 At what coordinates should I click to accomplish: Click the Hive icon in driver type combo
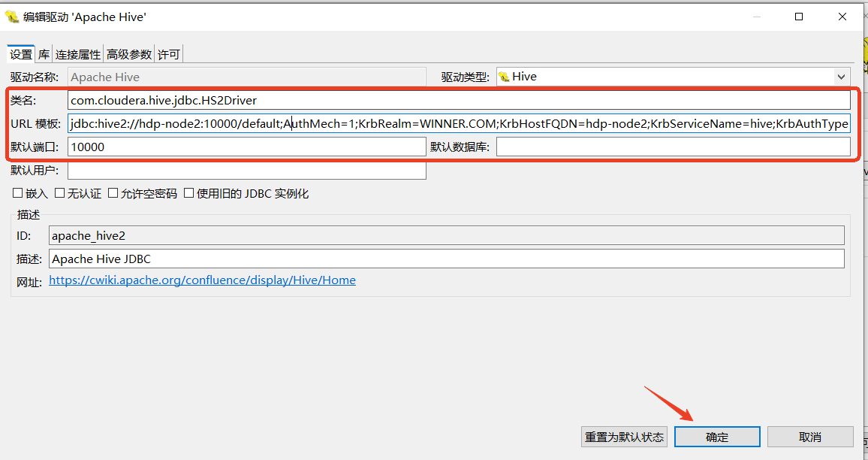[504, 77]
